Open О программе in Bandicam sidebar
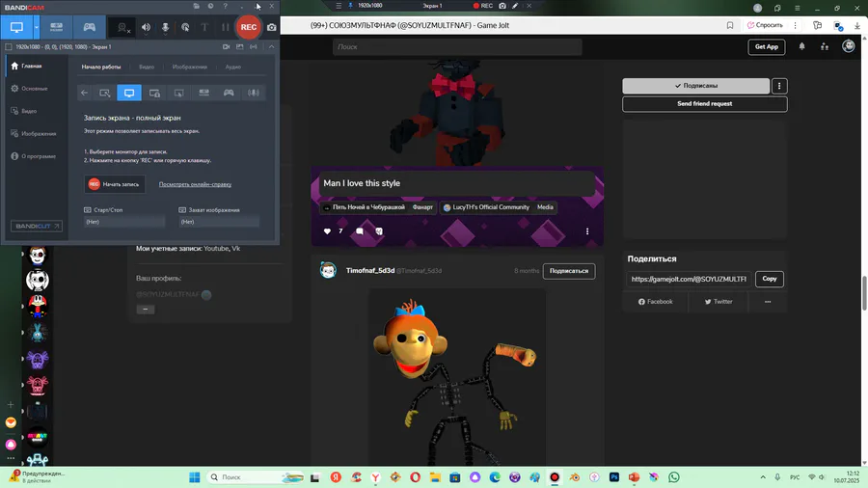 point(36,156)
